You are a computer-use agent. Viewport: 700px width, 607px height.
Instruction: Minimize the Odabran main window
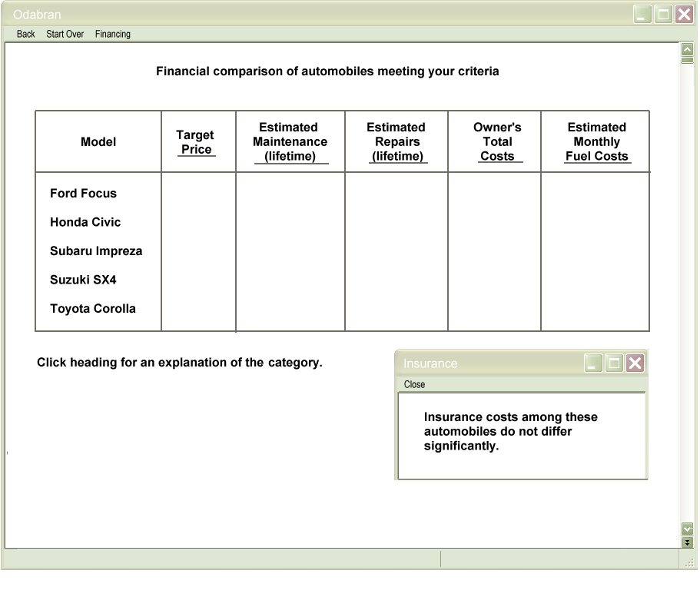(642, 14)
